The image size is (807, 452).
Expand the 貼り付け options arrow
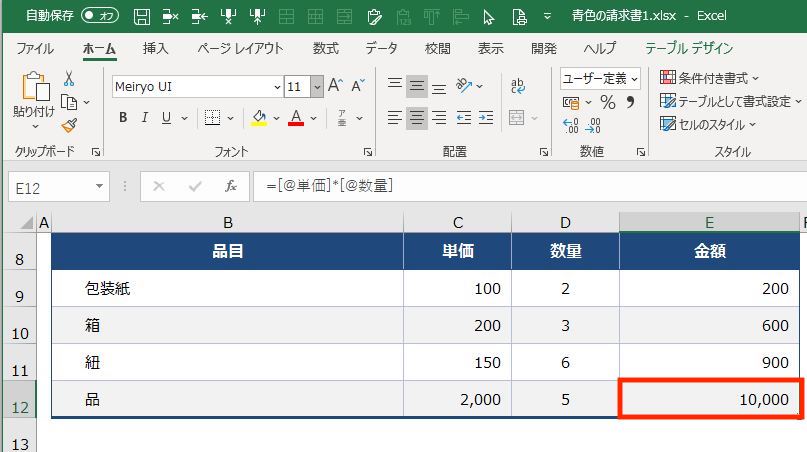tap(35, 127)
